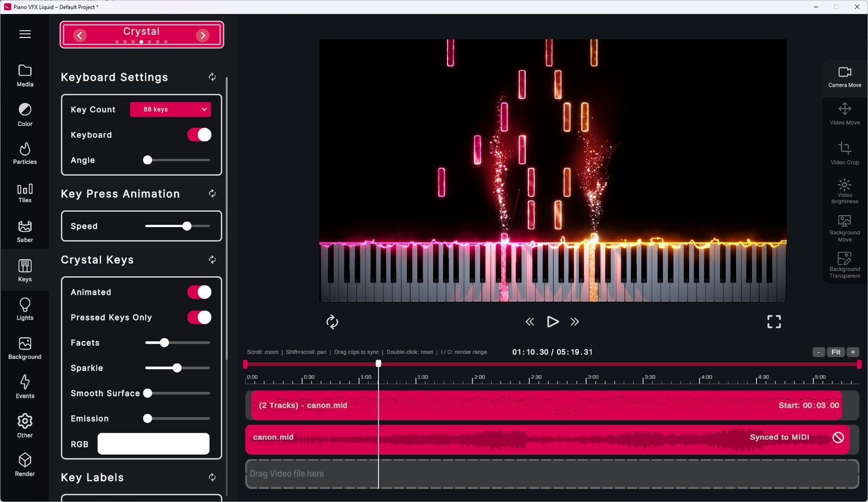868x502 pixels.
Task: Zoom in timeline with plus button
Action: click(x=853, y=352)
